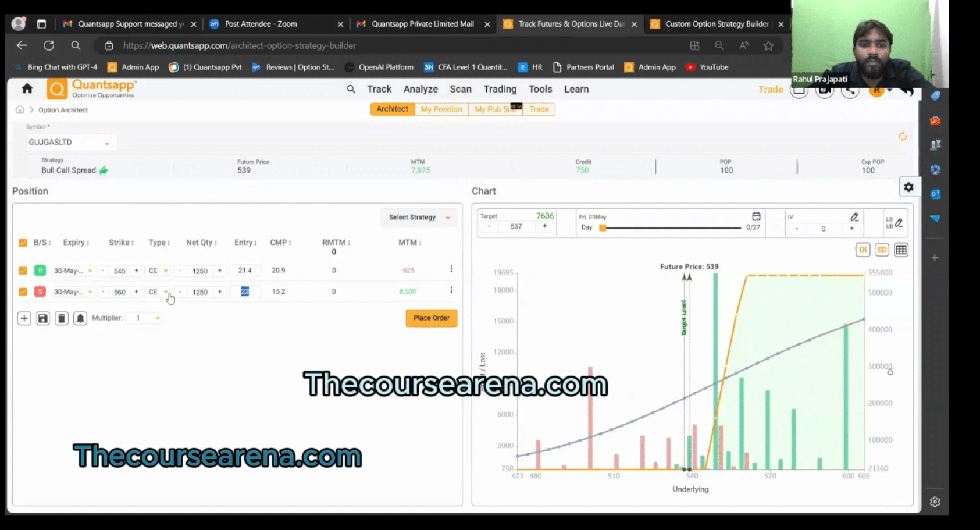The height and width of the screenshot is (530, 980).
Task: Add a sidebar app with the plus icon
Action: click(935, 258)
